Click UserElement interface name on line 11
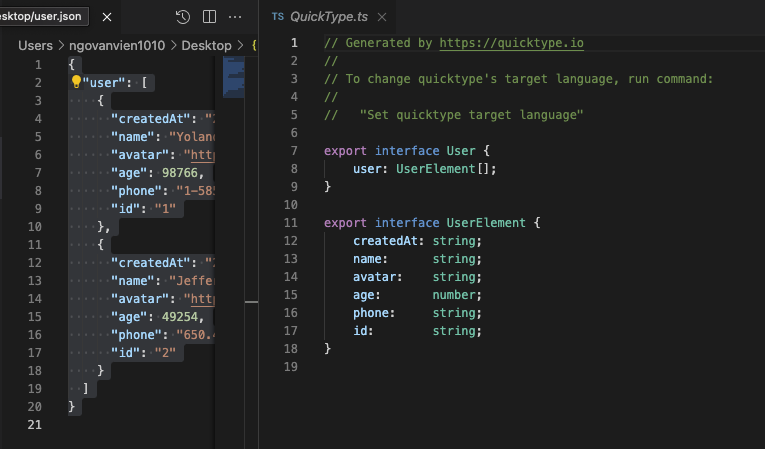765x449 pixels. tap(486, 223)
